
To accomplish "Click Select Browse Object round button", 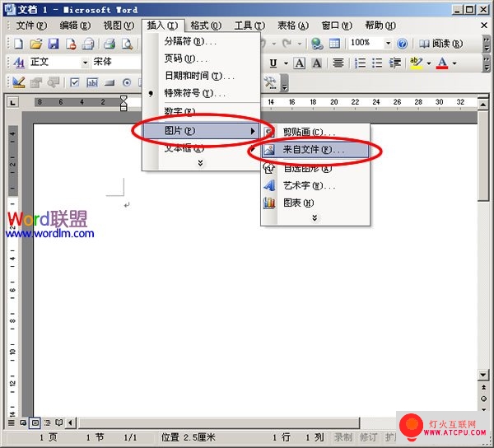I will pos(483,399).
